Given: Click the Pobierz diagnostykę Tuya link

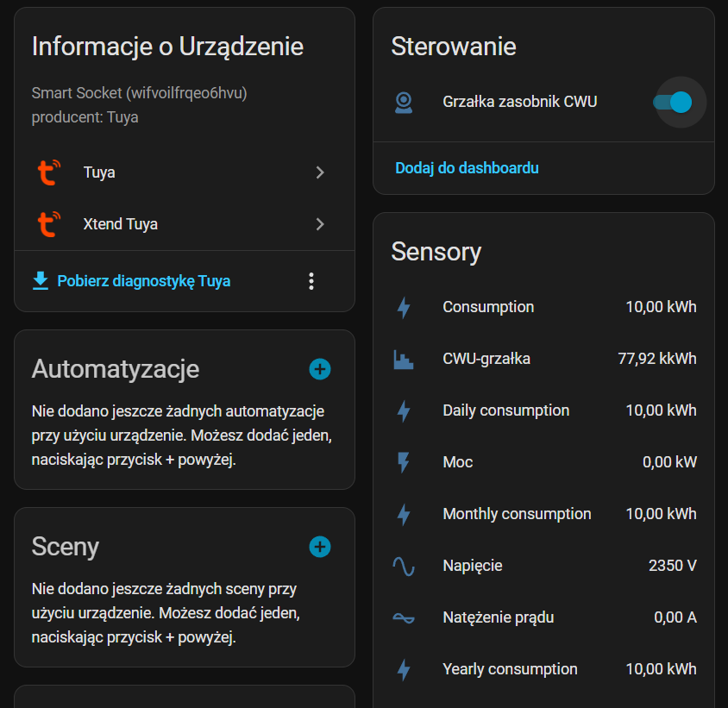Looking at the screenshot, I should point(143,281).
